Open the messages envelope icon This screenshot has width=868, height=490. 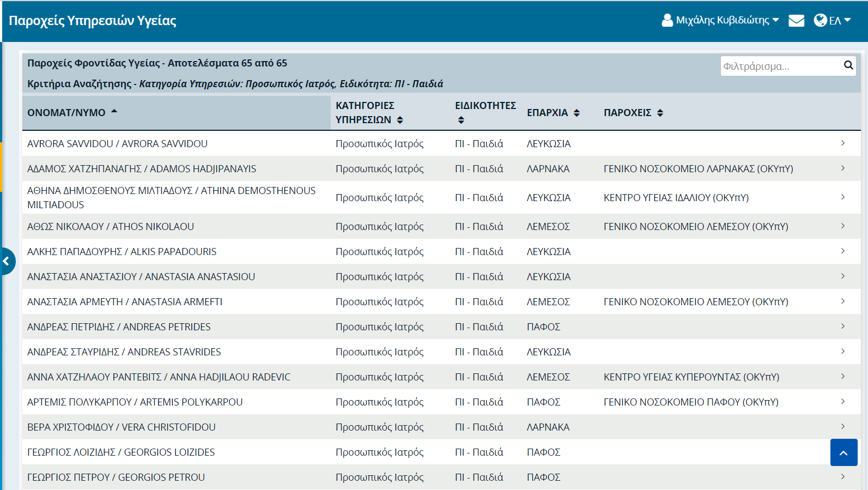coord(796,21)
